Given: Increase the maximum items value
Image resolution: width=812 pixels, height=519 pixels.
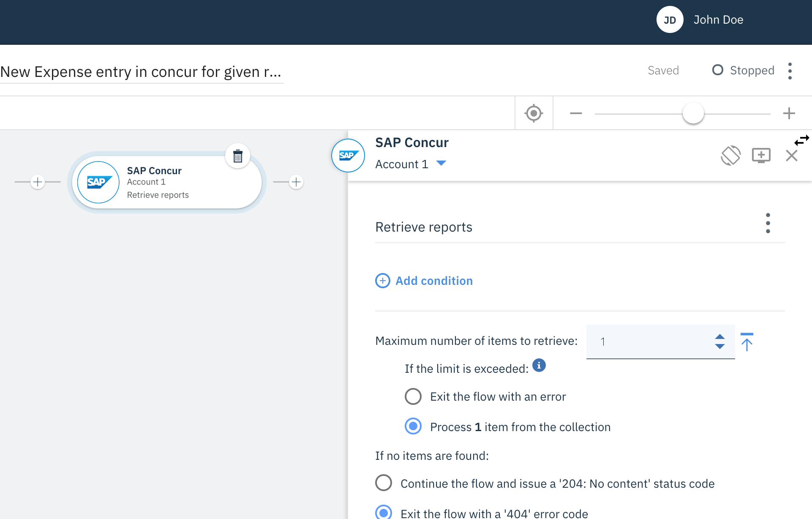Looking at the screenshot, I should click(x=719, y=337).
